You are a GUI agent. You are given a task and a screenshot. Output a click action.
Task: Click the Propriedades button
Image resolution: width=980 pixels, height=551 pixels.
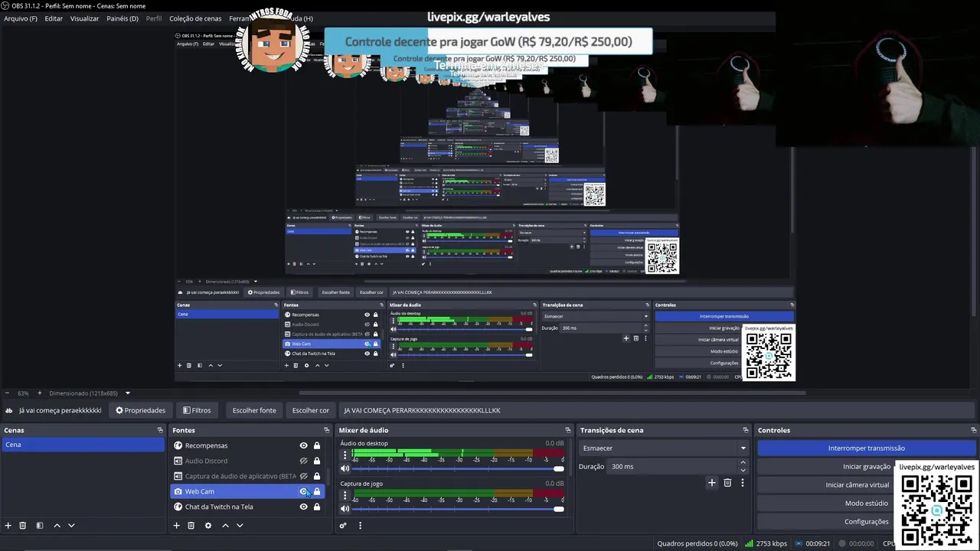[x=141, y=410]
